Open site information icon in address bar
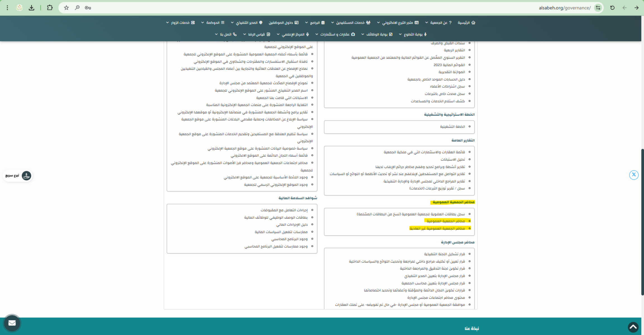 [x=598, y=8]
